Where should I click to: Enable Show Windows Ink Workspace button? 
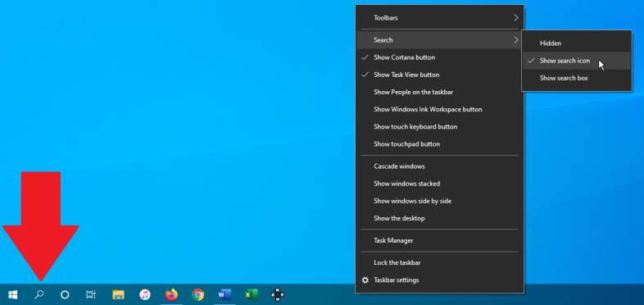point(439,109)
